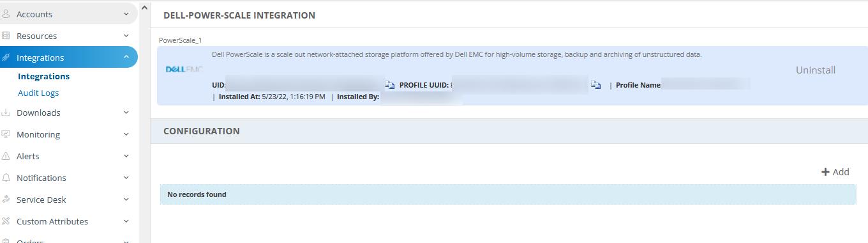This screenshot has height=243, width=868.
Task: Copy the Profile UUID via its icon
Action: 595,85
